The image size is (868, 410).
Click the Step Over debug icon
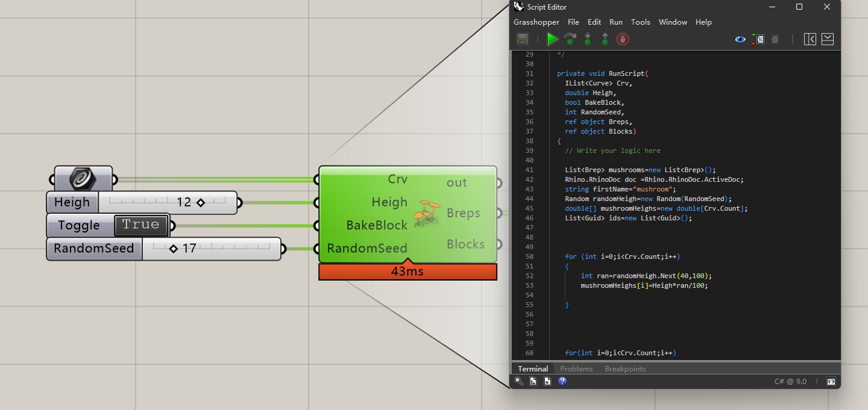[570, 39]
